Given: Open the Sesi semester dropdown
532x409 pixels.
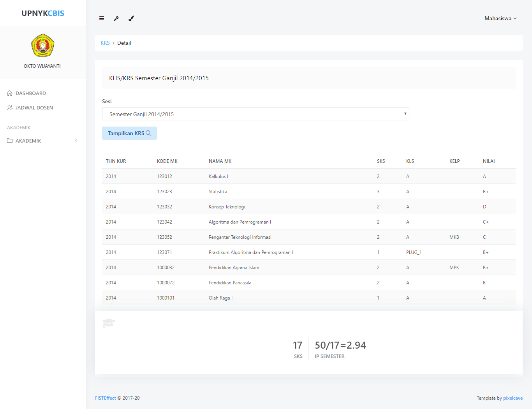Looking at the screenshot, I should pos(255,114).
